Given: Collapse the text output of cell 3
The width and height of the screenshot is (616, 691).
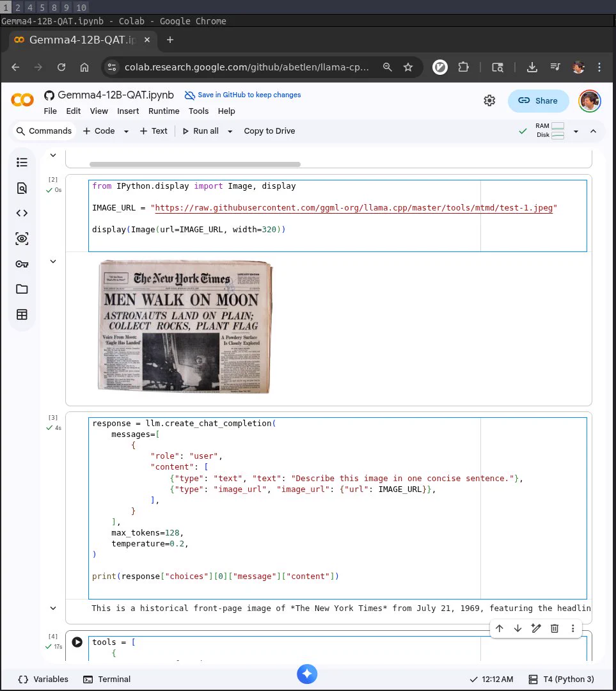Looking at the screenshot, I should point(53,608).
